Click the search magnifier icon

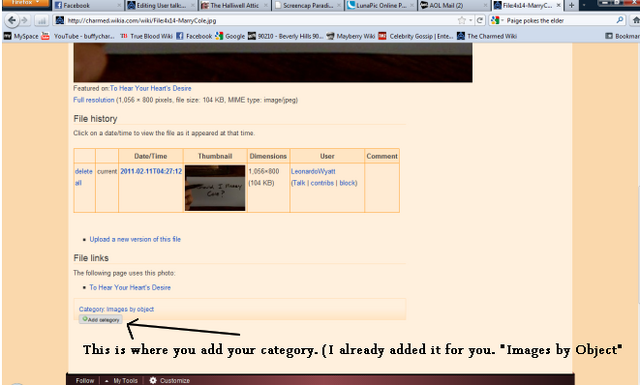pyautogui.click(x=620, y=20)
